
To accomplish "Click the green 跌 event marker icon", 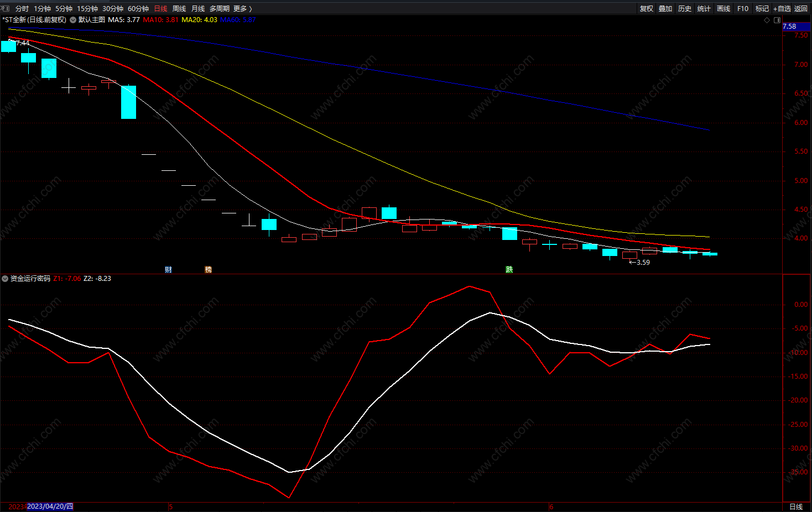I will pos(509,270).
